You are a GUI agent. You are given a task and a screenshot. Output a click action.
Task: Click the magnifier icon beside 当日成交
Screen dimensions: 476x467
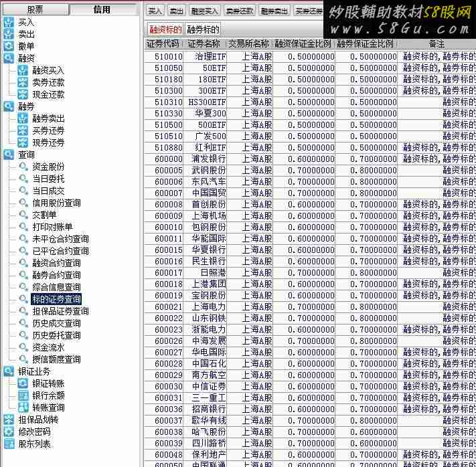click(23, 191)
